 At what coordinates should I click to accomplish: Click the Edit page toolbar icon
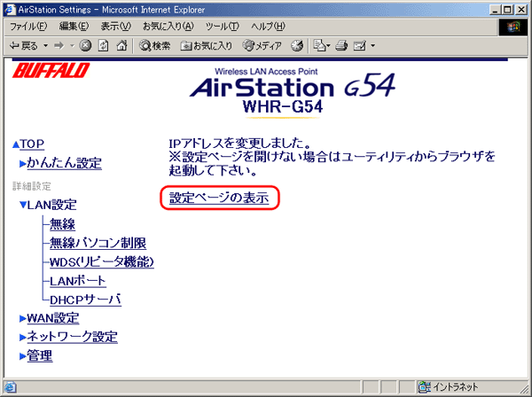tap(360, 45)
